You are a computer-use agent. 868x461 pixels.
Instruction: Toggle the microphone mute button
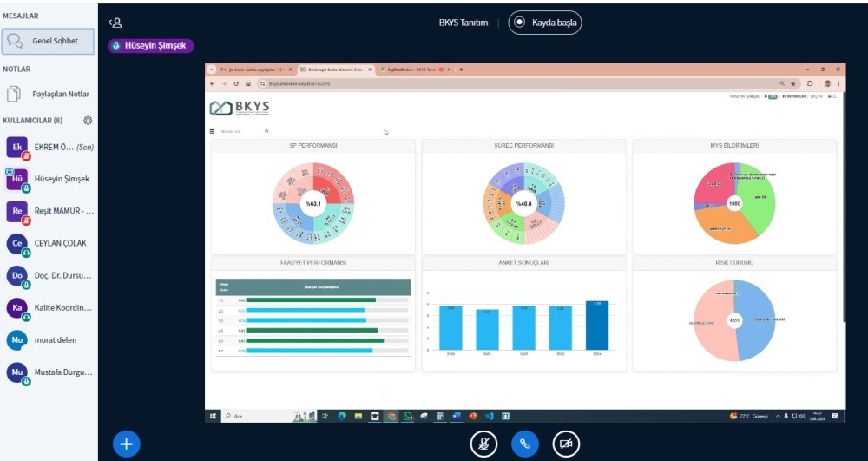pos(483,444)
